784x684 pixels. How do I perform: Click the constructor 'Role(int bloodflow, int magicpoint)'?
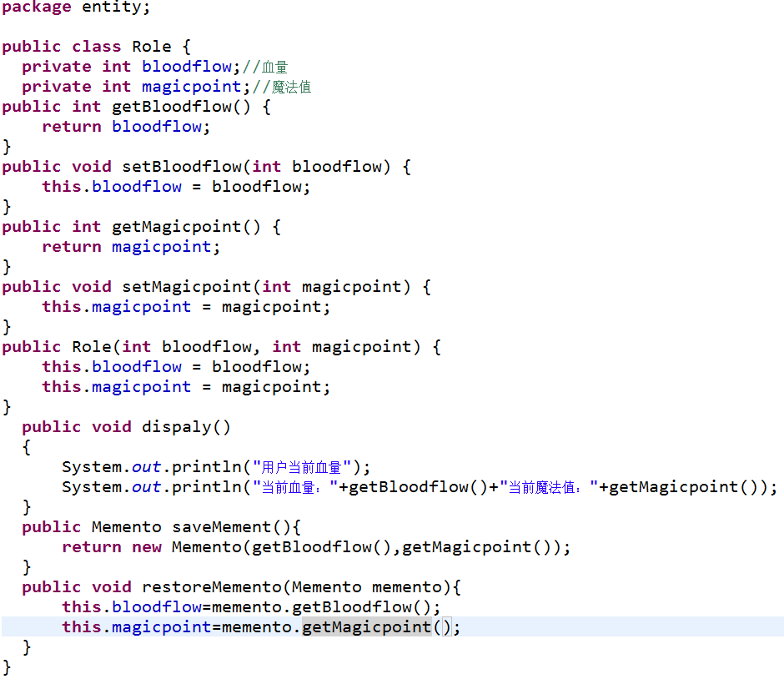(247, 346)
